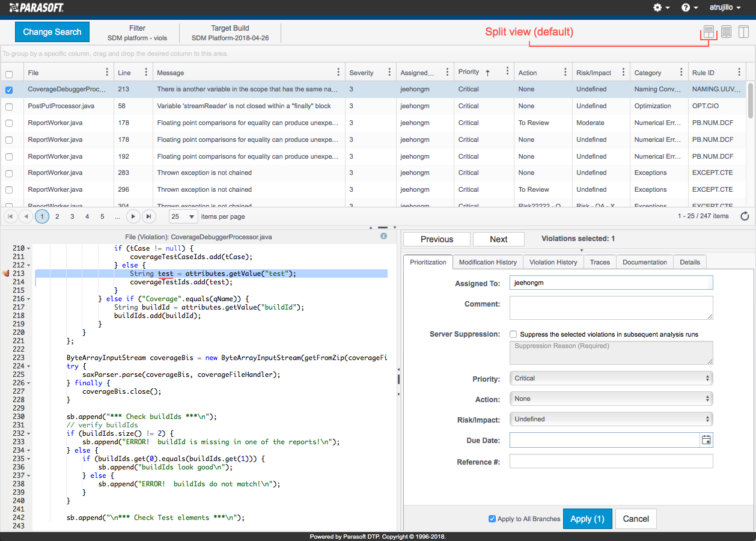This screenshot has height=541, width=756.
Task: Go to last page of results
Action: point(148,216)
